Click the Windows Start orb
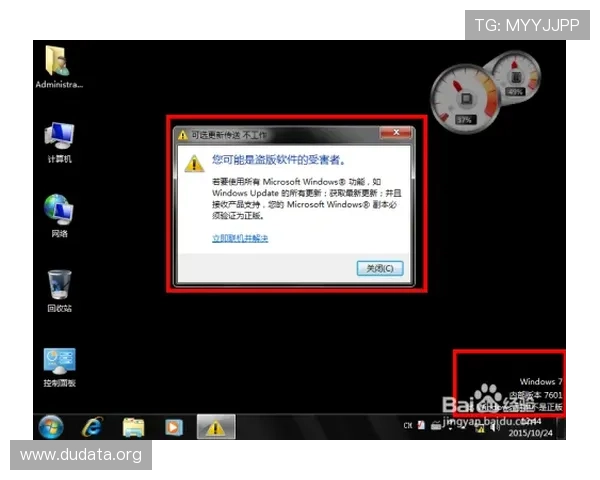The image size is (600, 480). click(51, 427)
